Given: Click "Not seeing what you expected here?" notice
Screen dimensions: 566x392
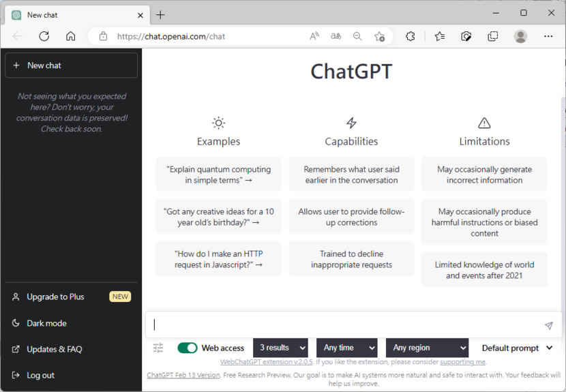Looking at the screenshot, I should [x=72, y=112].
